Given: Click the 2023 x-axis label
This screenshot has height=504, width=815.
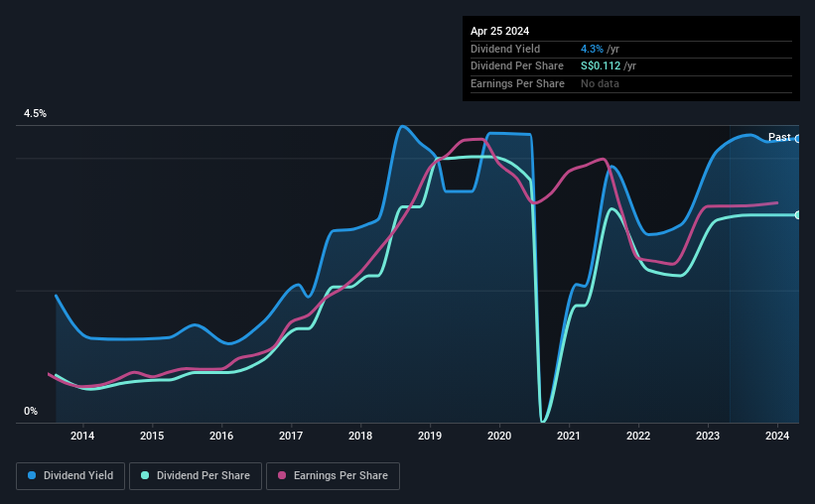Looking at the screenshot, I should click(708, 436).
